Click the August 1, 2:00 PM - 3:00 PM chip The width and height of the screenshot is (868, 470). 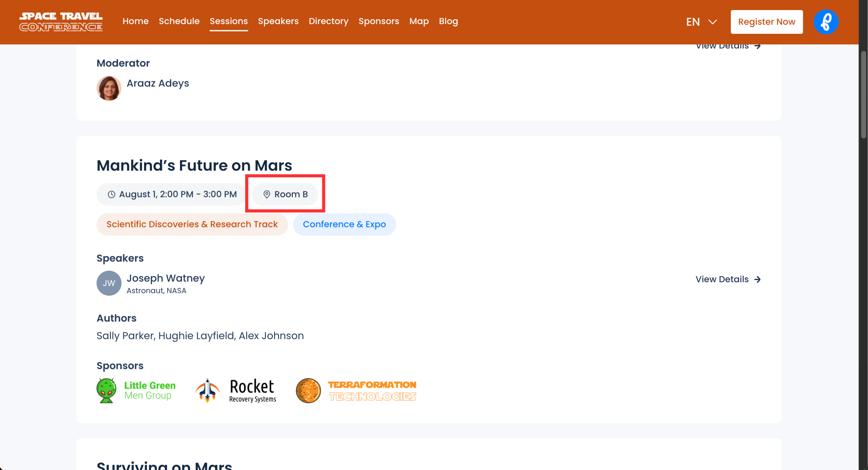coord(172,194)
